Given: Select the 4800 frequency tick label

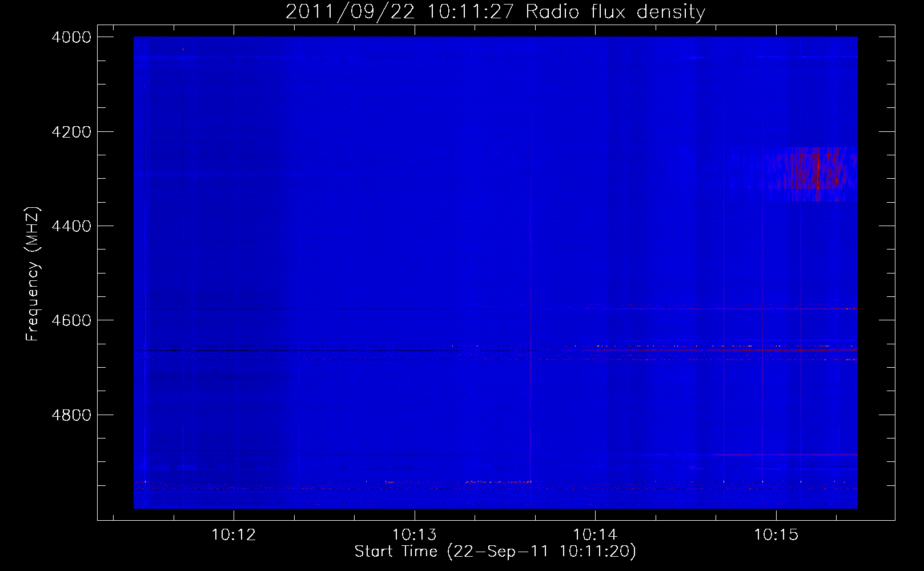Looking at the screenshot, I should pos(71,415).
